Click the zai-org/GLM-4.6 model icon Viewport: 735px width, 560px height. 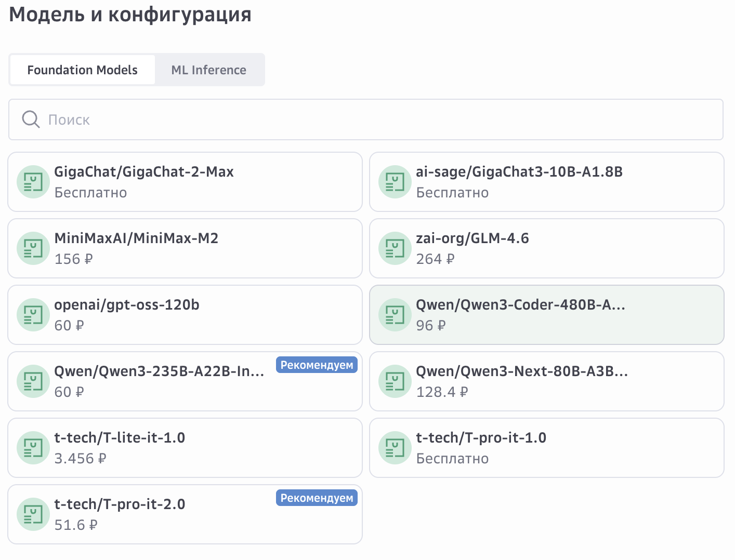(395, 248)
